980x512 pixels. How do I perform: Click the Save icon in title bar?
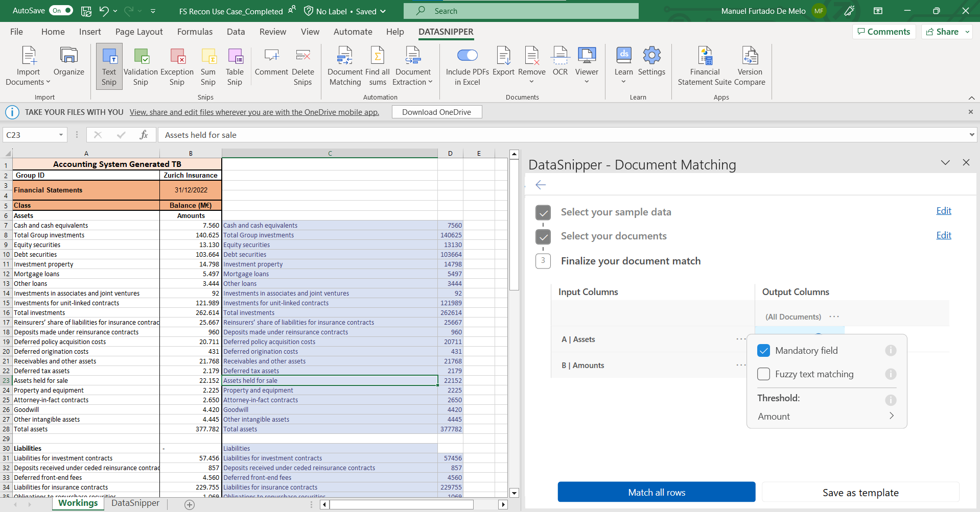(86, 11)
